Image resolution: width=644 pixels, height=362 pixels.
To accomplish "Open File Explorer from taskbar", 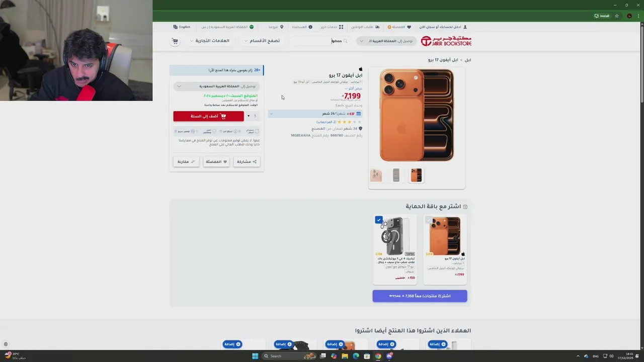I will coord(345,356).
